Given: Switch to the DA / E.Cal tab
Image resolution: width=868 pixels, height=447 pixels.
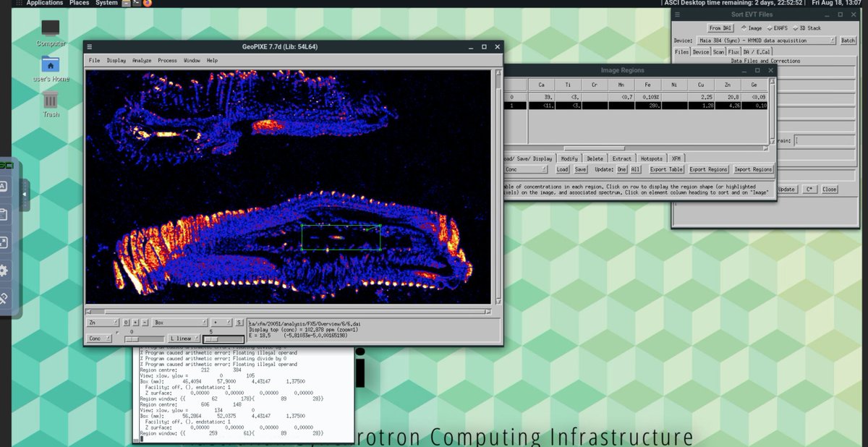Looking at the screenshot, I should pyautogui.click(x=758, y=52).
